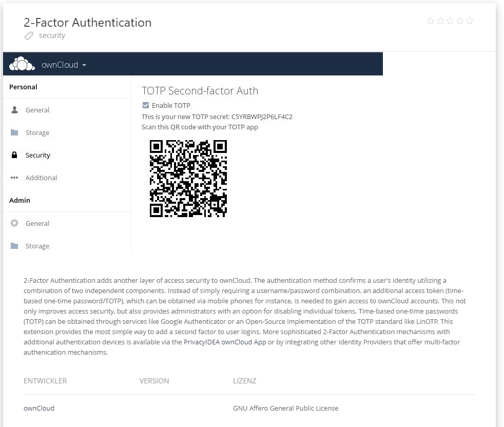Click the tag icon beside security
The width and height of the screenshot is (504, 427).
click(29, 36)
